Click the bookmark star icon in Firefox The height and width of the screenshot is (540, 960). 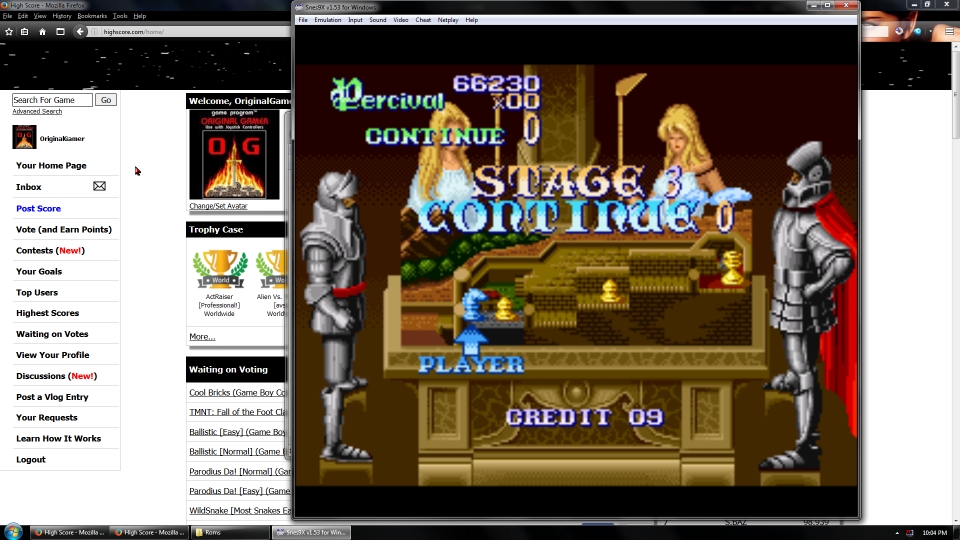click(9, 32)
